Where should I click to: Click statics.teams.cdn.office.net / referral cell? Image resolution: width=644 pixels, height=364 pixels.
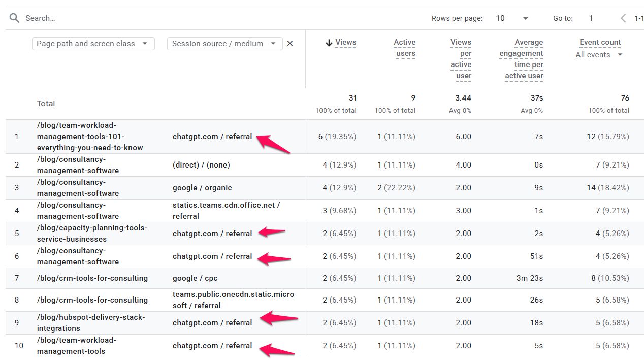tap(227, 211)
